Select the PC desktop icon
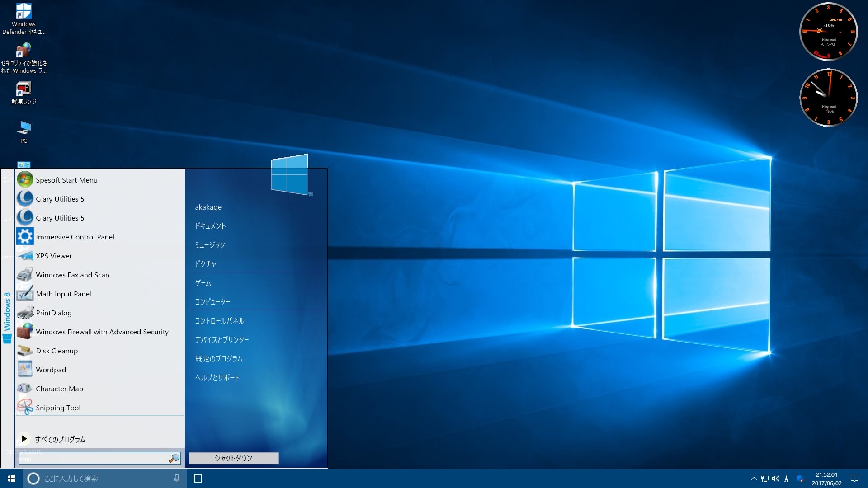Image resolution: width=868 pixels, height=488 pixels. (24, 132)
